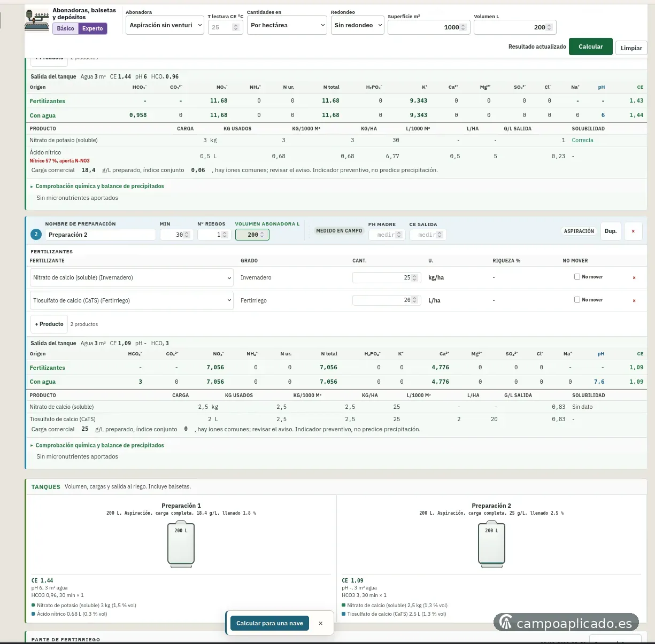Remove the Tiosulfato de calcio fertilizer row
The image size is (655, 644).
(634, 301)
